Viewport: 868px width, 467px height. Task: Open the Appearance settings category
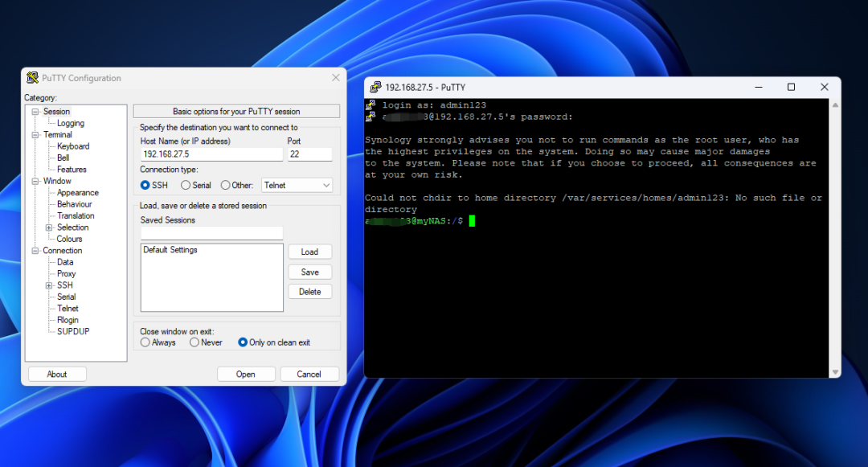pos(77,193)
